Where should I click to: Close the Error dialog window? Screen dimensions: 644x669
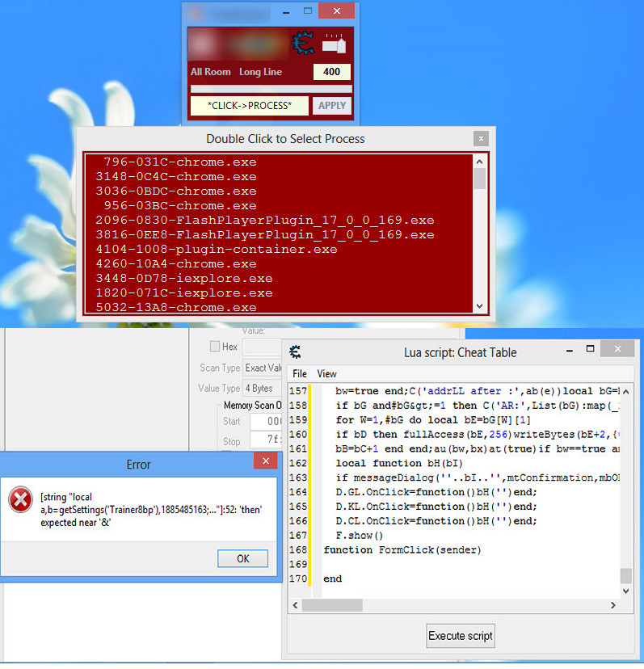click(265, 461)
